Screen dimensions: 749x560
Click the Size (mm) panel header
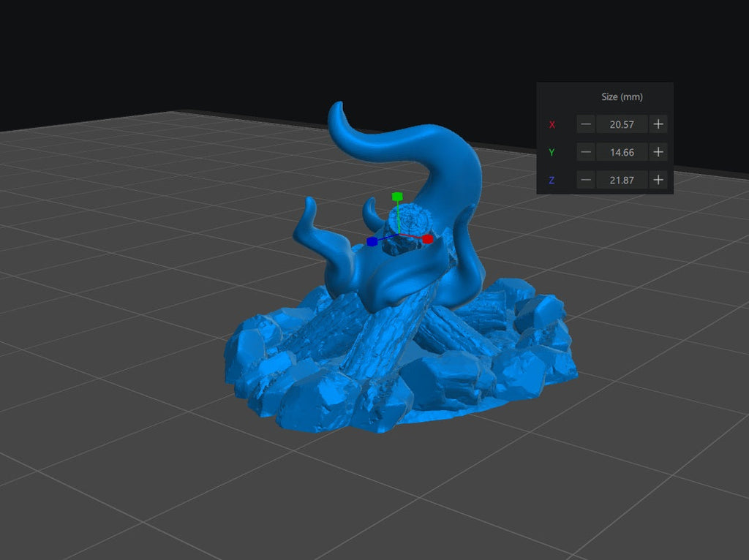coord(622,97)
